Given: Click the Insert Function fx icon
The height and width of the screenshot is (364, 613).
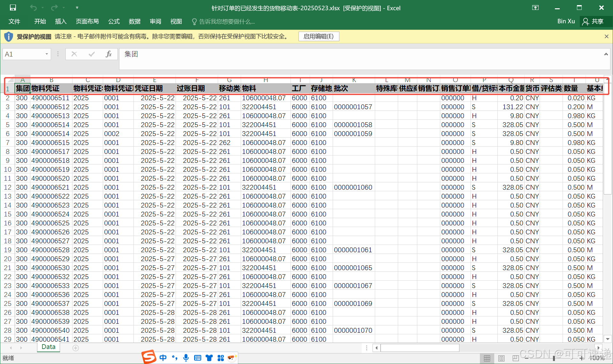Looking at the screenshot, I should pos(109,54).
